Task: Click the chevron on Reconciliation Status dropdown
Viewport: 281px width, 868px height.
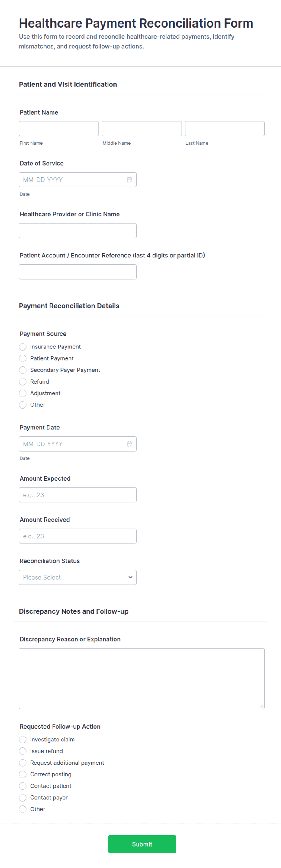Action: pos(130,577)
